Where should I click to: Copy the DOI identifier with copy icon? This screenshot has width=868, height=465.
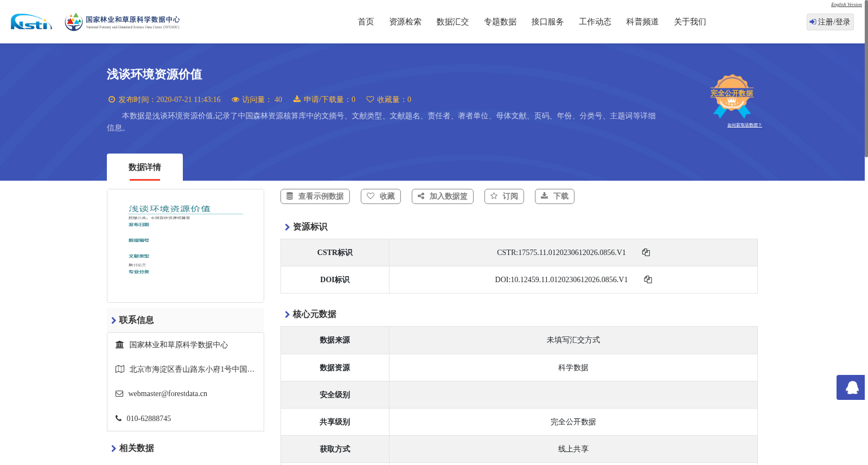(x=648, y=279)
